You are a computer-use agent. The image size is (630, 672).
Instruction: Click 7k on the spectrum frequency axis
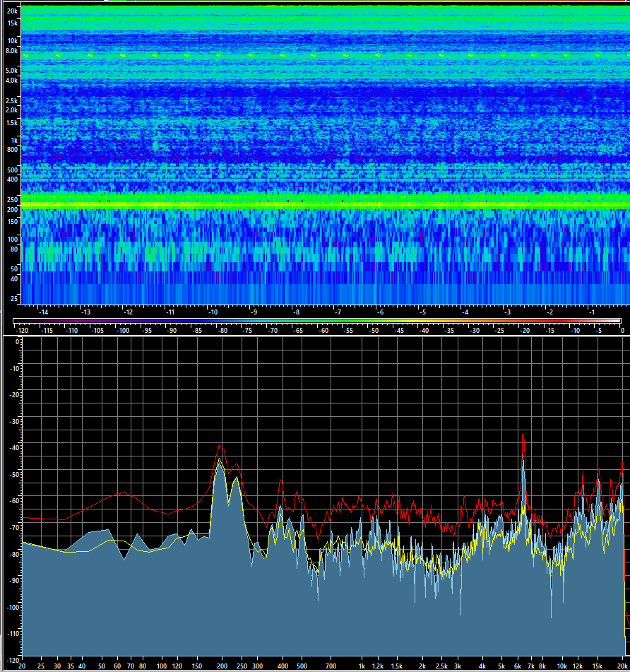[531, 666]
